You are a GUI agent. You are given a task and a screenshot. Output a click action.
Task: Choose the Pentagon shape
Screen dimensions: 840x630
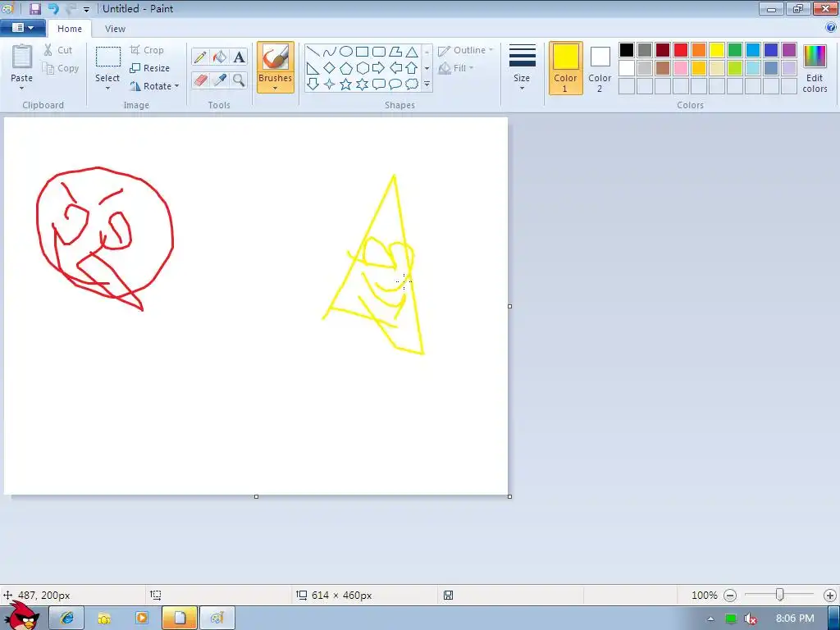(346, 68)
